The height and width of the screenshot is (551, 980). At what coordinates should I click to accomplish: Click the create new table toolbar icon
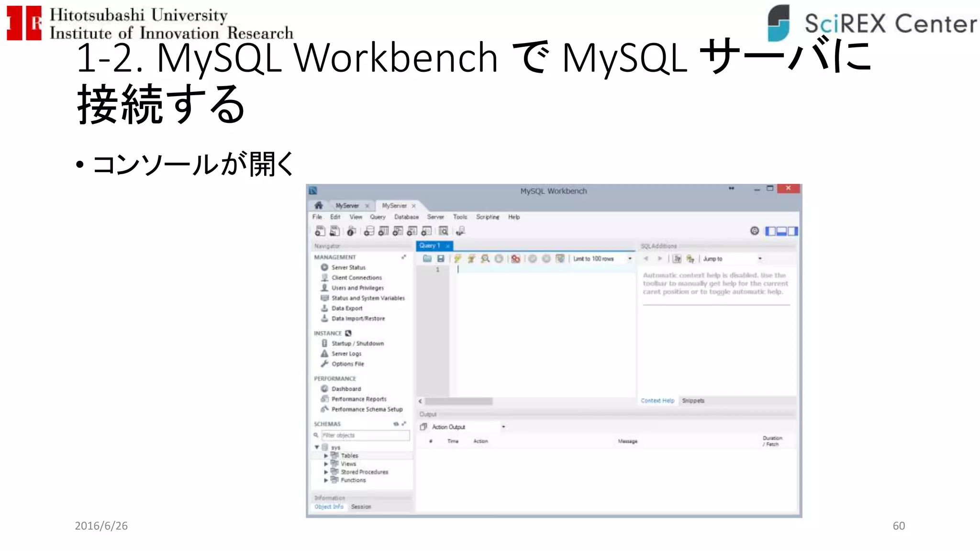(383, 231)
